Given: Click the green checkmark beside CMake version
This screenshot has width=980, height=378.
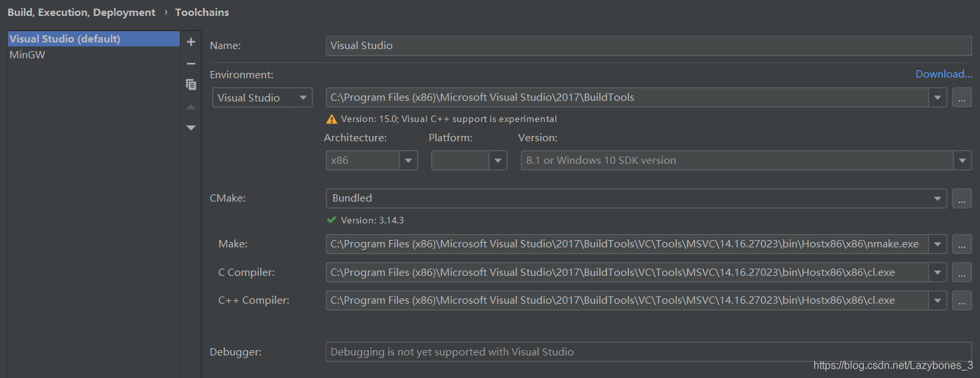Looking at the screenshot, I should 332,220.
